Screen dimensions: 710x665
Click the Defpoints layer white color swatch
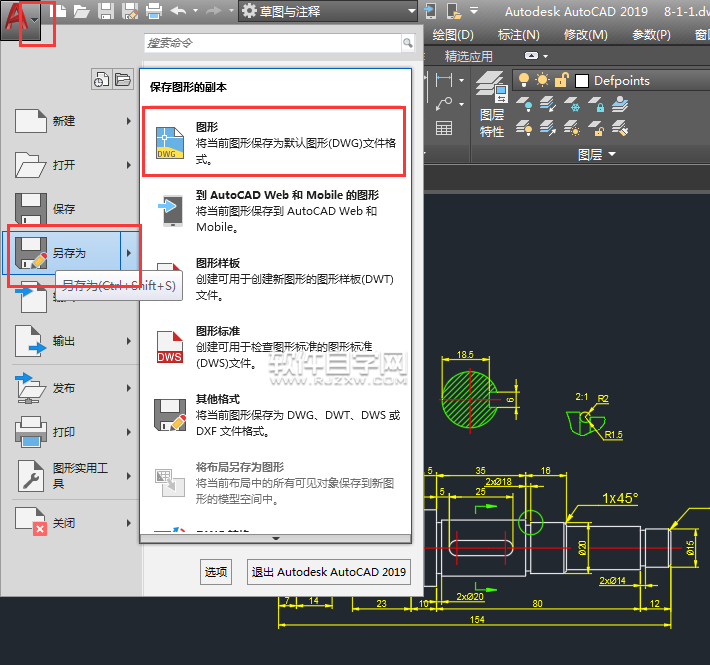(583, 81)
